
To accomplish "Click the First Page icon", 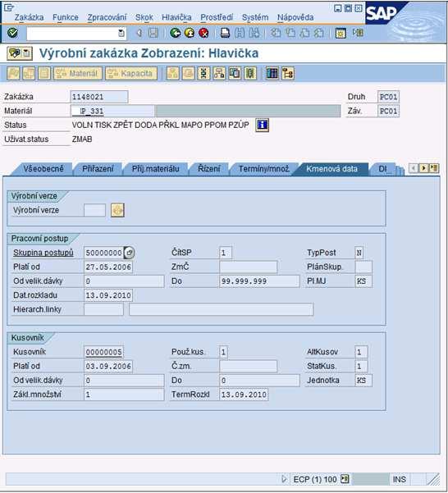I will (276, 33).
